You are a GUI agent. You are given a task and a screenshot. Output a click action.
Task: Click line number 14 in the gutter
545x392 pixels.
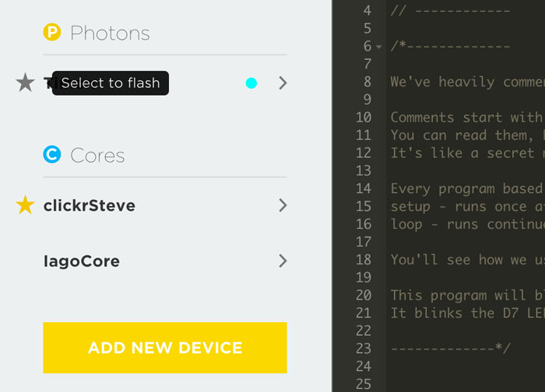pos(364,188)
